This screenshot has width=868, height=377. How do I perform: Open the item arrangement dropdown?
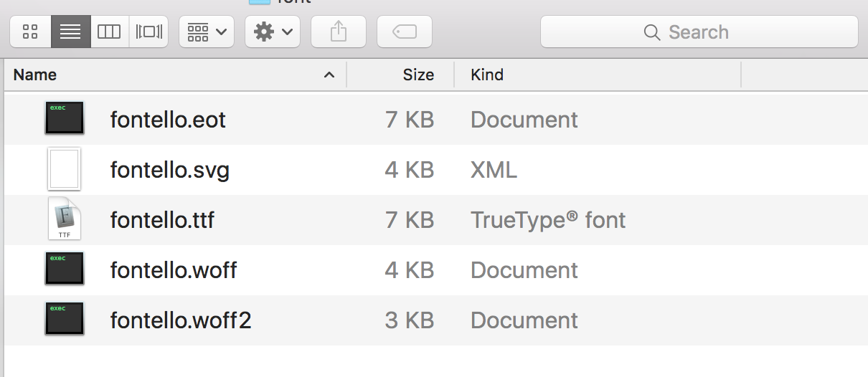pos(207,32)
